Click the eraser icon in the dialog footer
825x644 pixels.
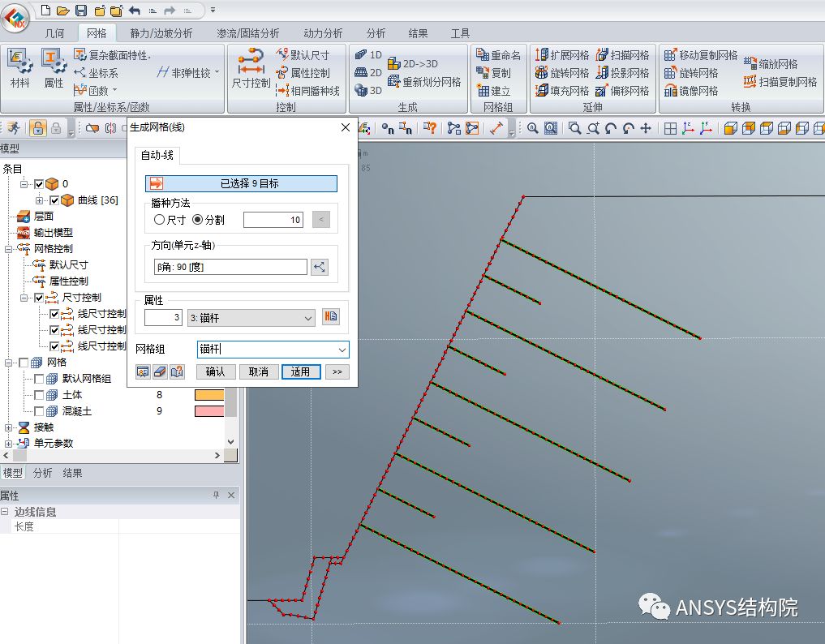pyautogui.click(x=157, y=371)
